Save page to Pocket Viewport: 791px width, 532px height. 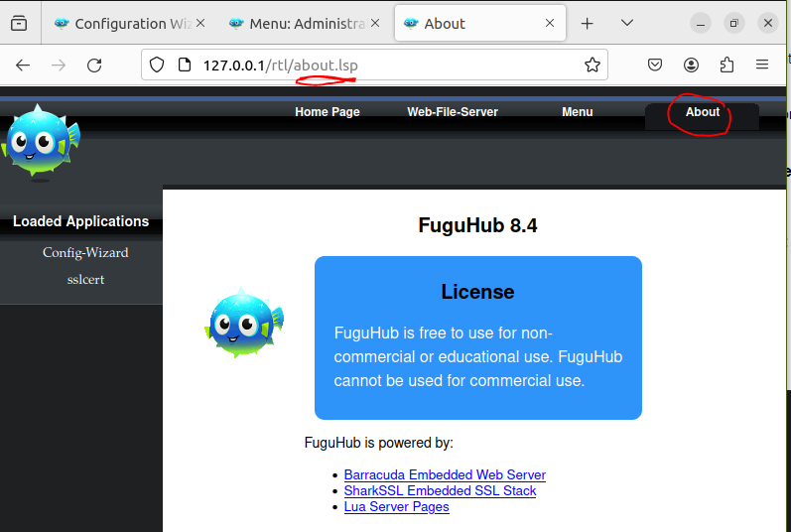pos(655,65)
